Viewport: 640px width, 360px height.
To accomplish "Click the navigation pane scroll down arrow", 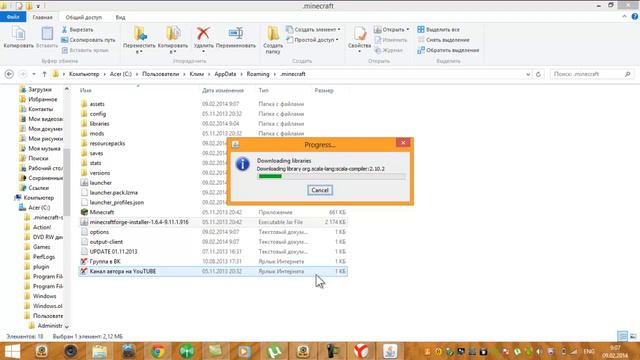I will 67,327.
